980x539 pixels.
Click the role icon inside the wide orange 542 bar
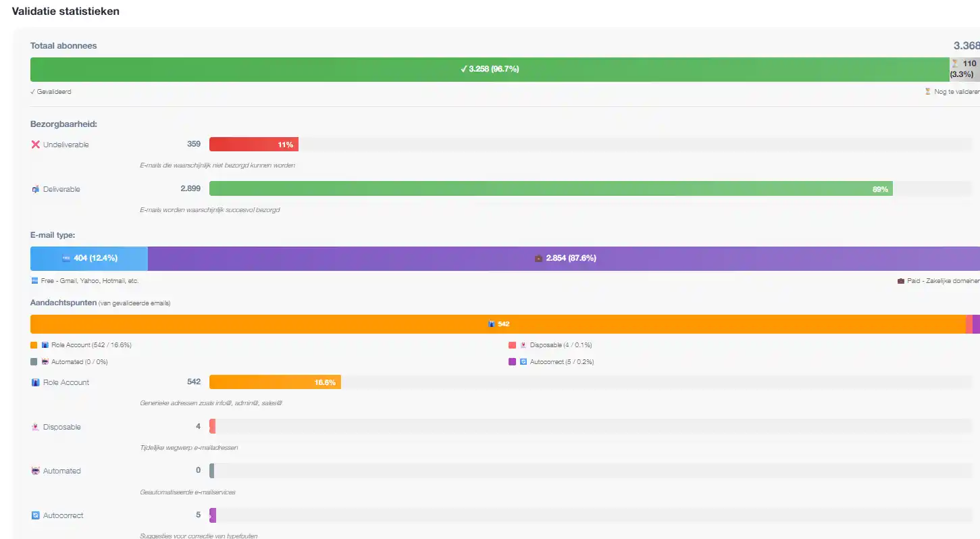click(x=492, y=324)
